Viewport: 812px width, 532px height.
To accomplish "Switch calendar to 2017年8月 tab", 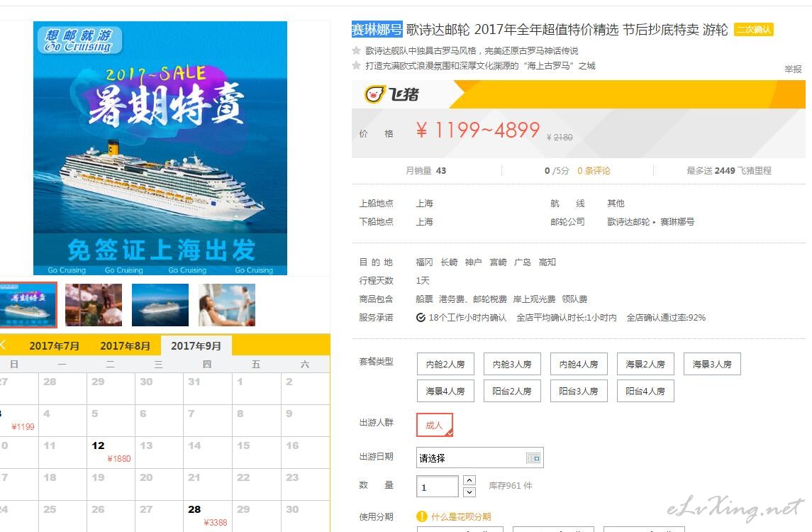I will click(126, 346).
